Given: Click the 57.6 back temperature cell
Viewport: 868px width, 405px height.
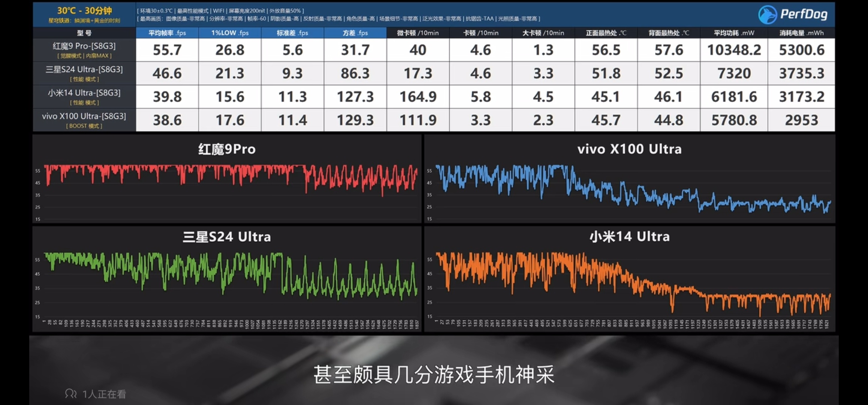Looking at the screenshot, I should 669,50.
